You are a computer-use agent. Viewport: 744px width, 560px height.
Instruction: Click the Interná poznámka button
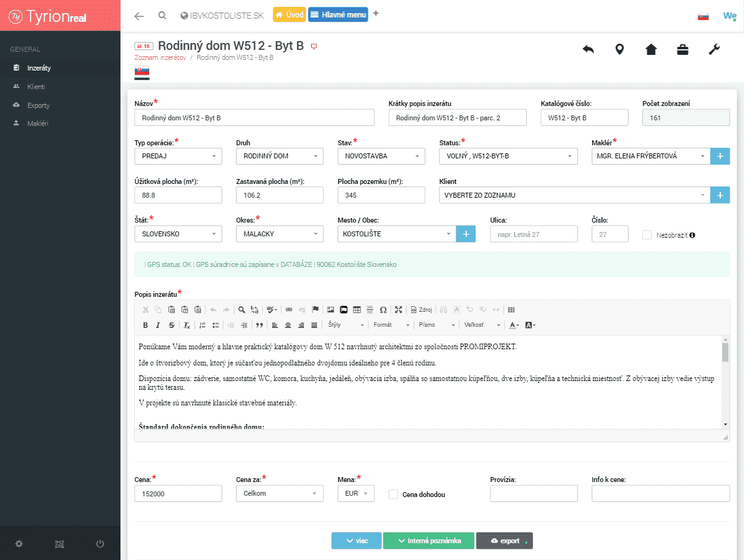[x=428, y=541]
